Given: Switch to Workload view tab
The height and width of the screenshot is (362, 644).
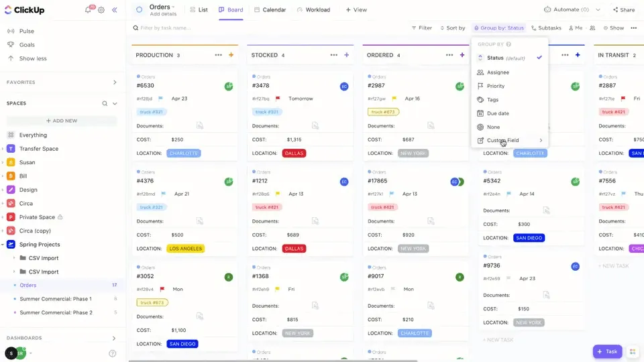Looking at the screenshot, I should point(313,9).
